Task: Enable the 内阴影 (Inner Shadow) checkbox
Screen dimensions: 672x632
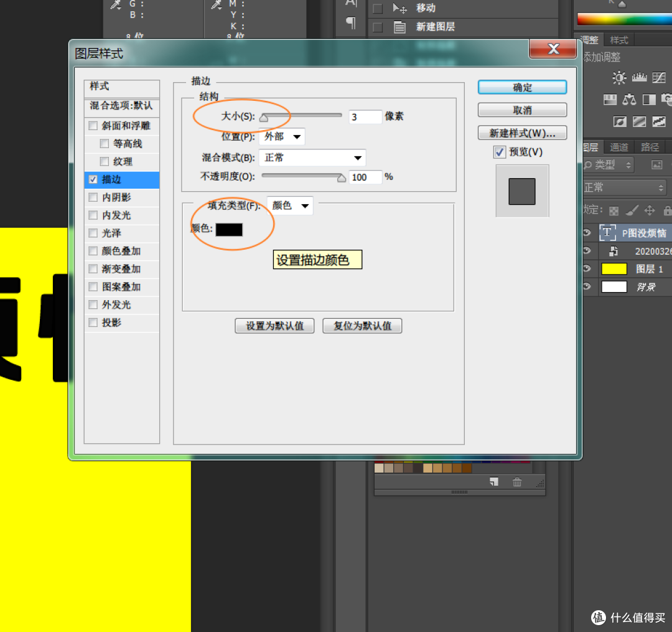Action: pos(93,197)
